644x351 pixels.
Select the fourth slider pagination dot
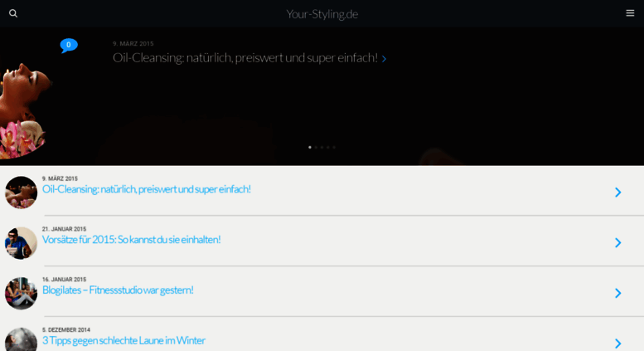pos(327,147)
